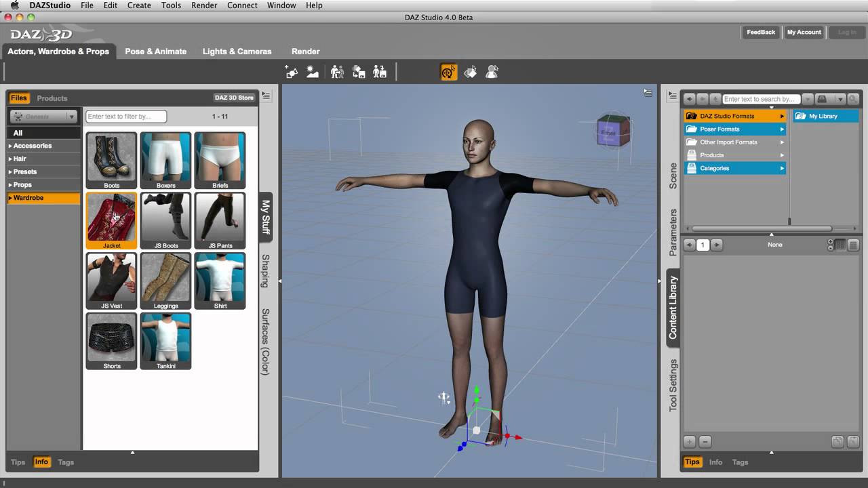Click the create new primitive toolbar icon
868x488 pixels.
coord(292,72)
